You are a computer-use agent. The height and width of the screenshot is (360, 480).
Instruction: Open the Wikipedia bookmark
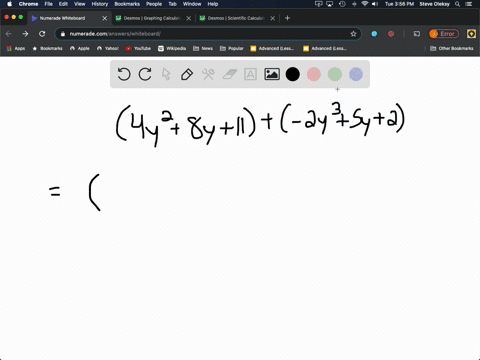[x=172, y=48]
